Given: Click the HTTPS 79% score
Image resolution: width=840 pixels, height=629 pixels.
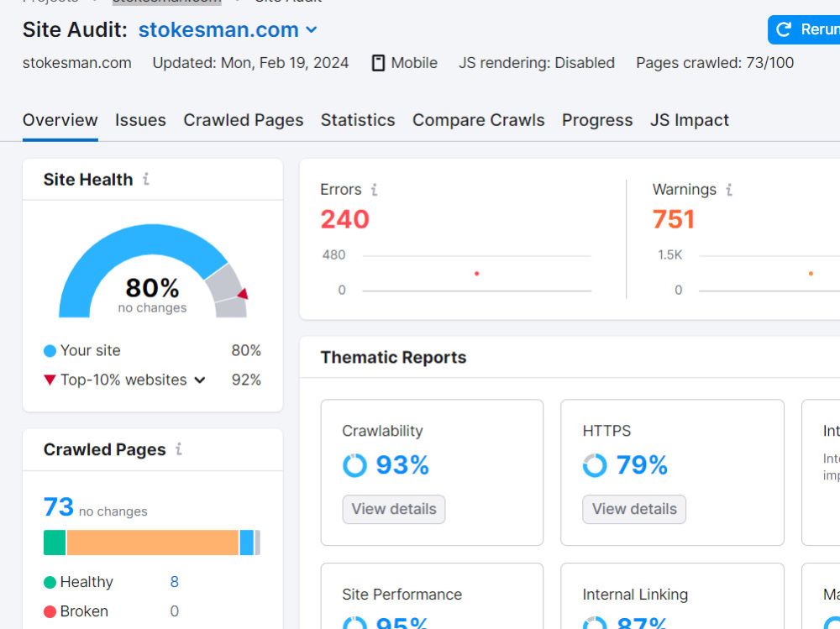Looking at the screenshot, I should (x=642, y=464).
